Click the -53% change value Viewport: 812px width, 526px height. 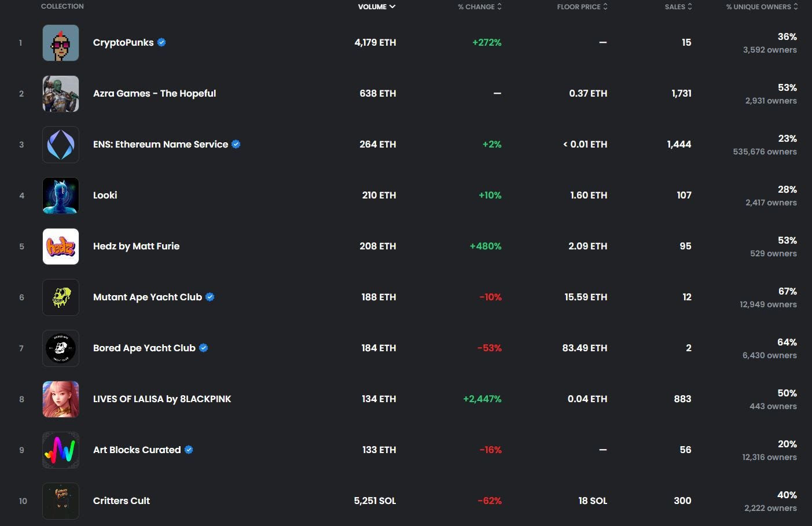[490, 348]
